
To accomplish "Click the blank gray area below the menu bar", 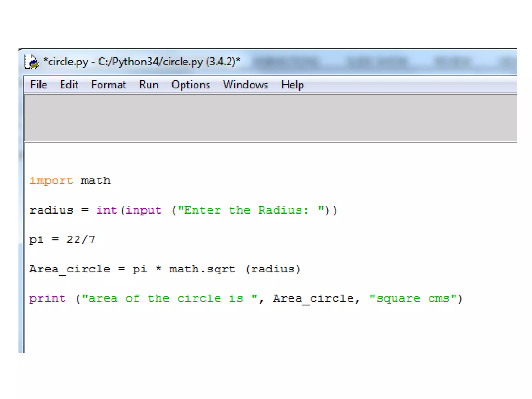I will pyautogui.click(x=270, y=118).
